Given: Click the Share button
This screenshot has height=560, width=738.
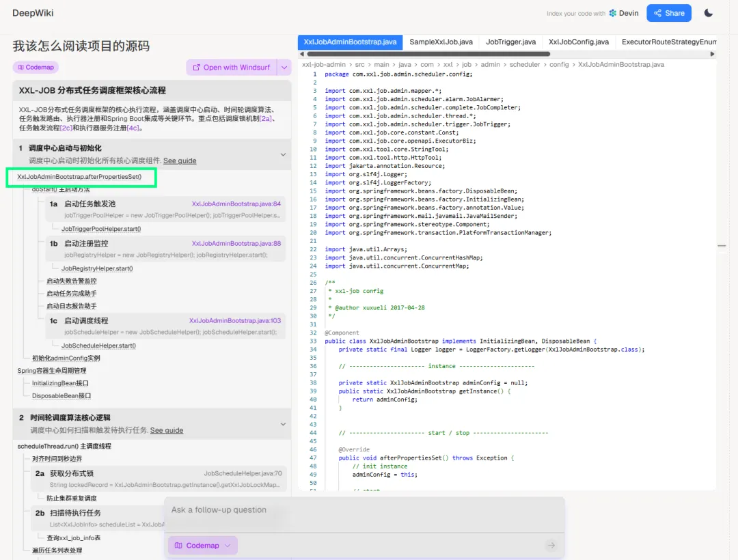Looking at the screenshot, I should (669, 13).
